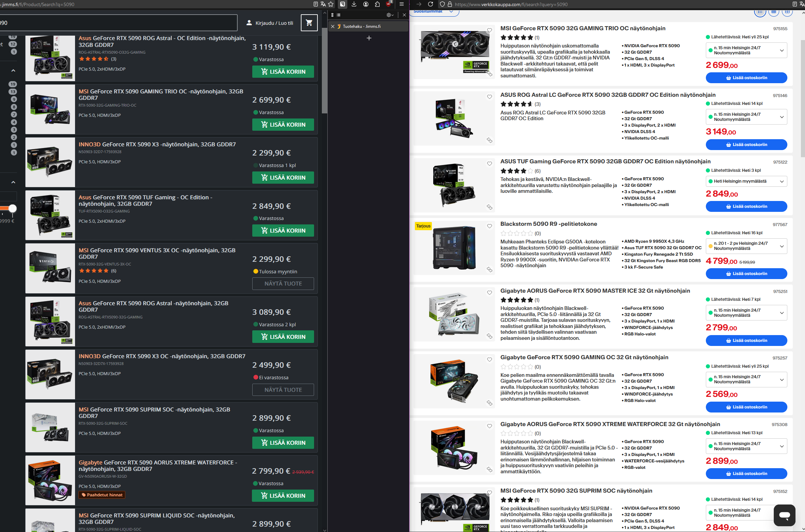Screen dimensions: 805x532
Task: Open sidebar settings gear dropdown
Action: (390, 15)
